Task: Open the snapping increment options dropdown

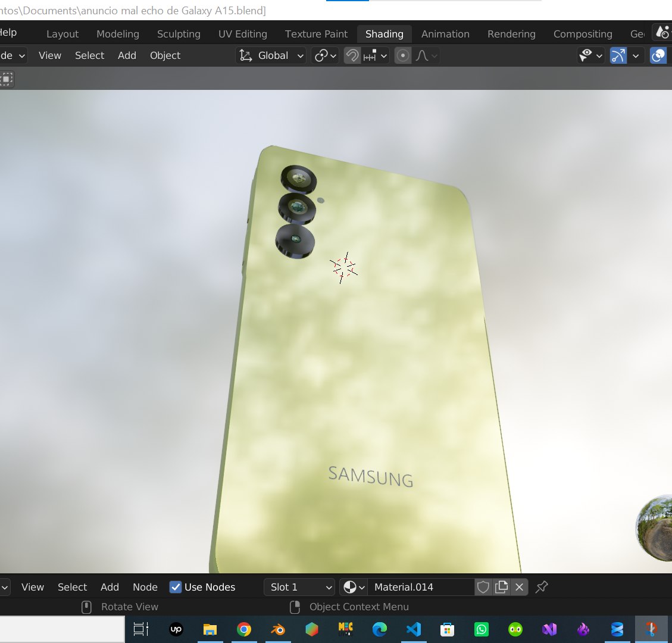Action: (x=376, y=56)
